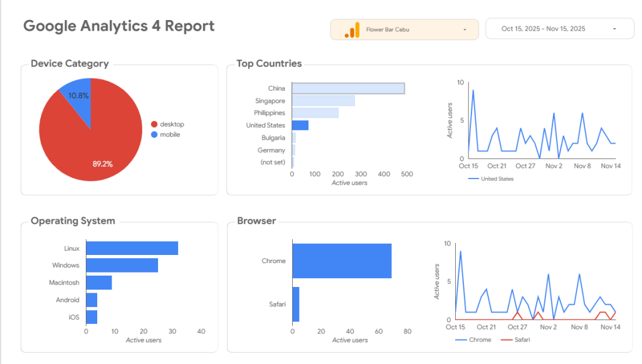Viewport: 642px width, 364px height.
Task: Select the Macintosh bar
Action: click(99, 283)
